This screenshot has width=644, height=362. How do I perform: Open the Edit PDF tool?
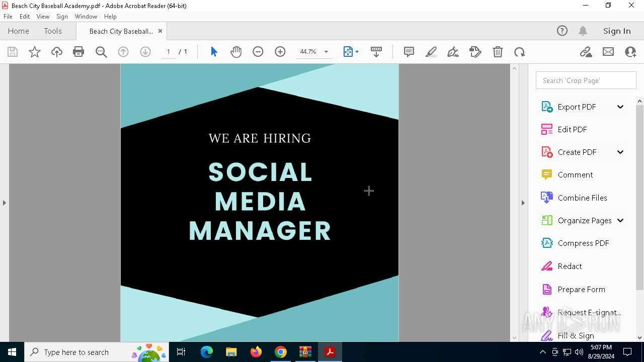click(x=572, y=129)
